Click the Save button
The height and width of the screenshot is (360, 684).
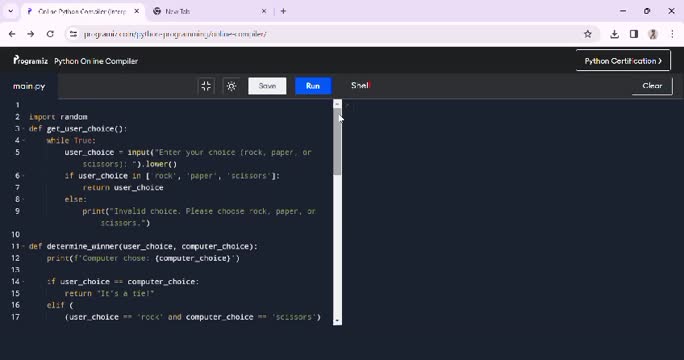[x=267, y=86]
